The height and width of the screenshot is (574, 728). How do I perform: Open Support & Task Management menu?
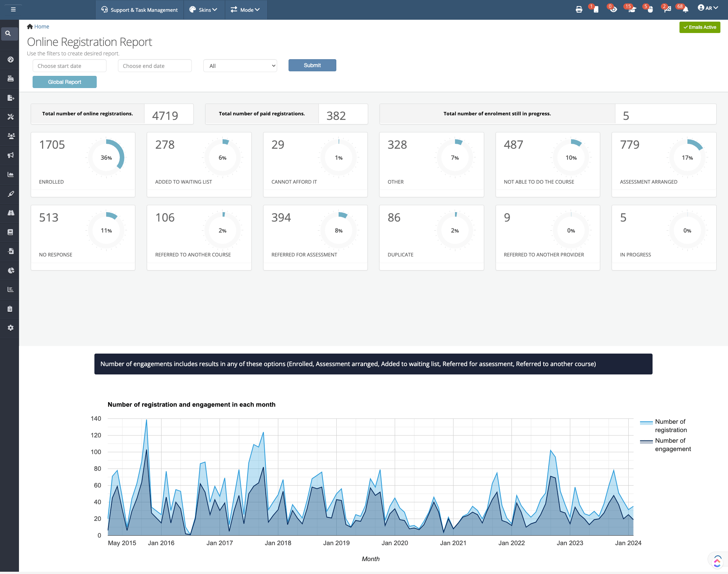140,10
